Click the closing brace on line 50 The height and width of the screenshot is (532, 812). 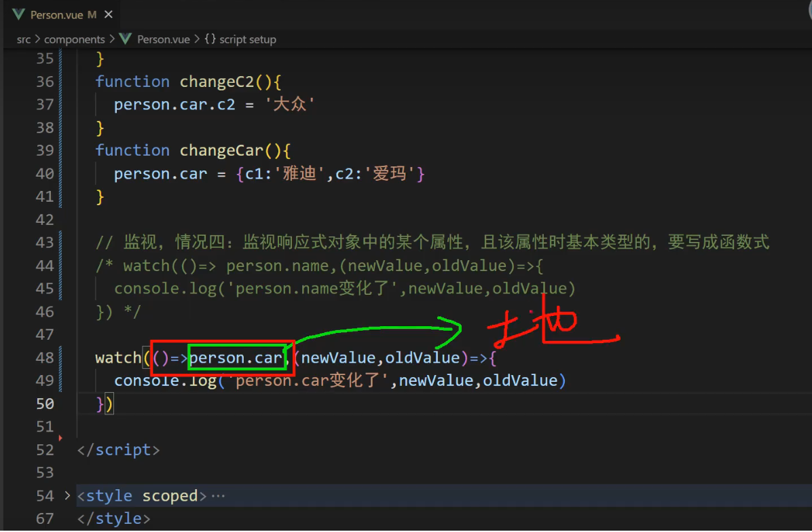(x=100, y=404)
